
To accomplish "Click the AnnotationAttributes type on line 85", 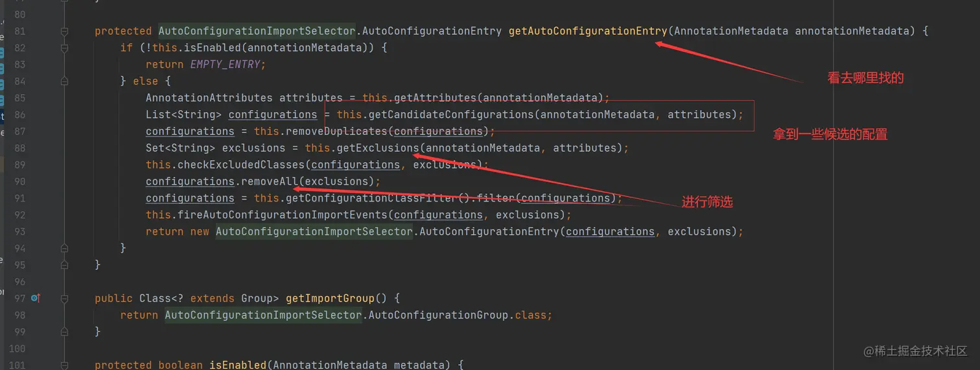I will (x=209, y=98).
